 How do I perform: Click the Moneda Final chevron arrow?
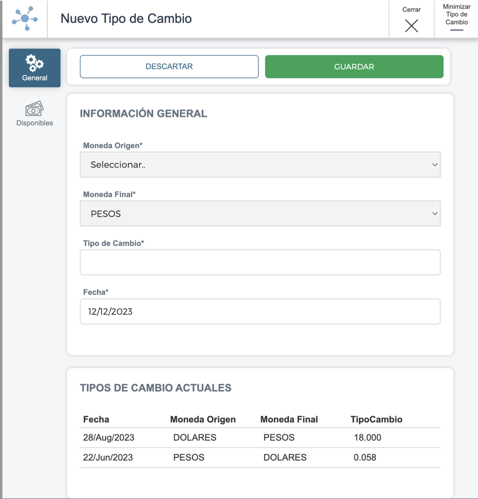pyautogui.click(x=434, y=213)
